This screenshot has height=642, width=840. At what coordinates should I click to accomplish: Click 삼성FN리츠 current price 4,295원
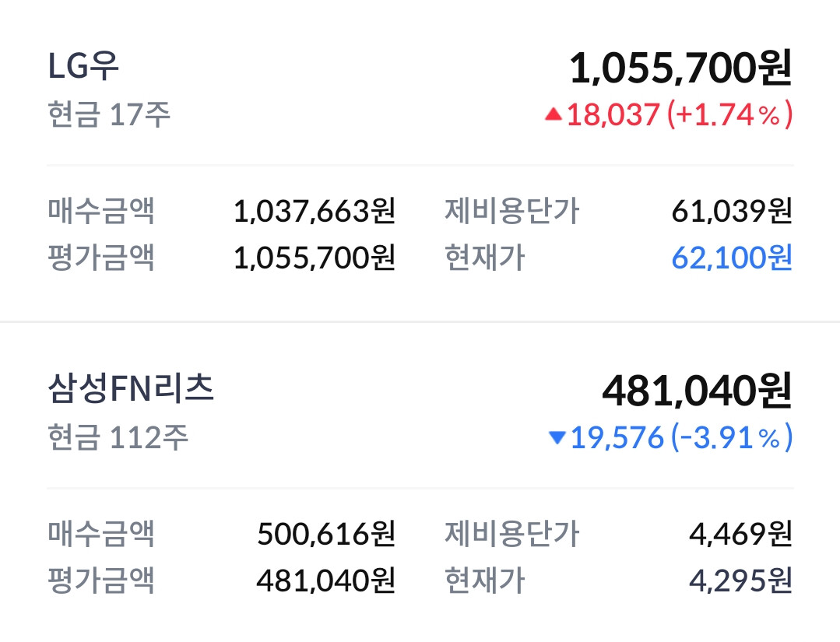point(740,581)
